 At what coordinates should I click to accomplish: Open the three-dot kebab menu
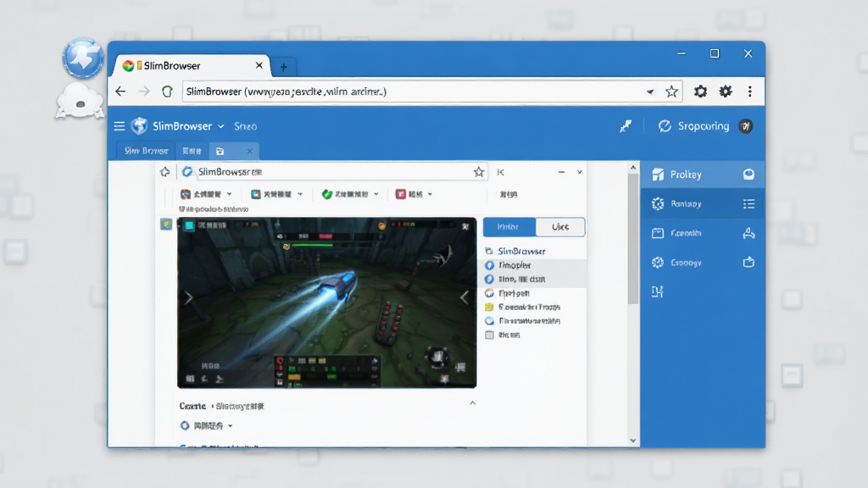(749, 91)
